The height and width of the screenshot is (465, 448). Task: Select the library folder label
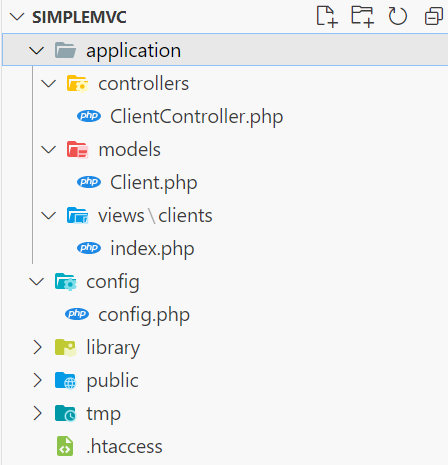coord(113,348)
